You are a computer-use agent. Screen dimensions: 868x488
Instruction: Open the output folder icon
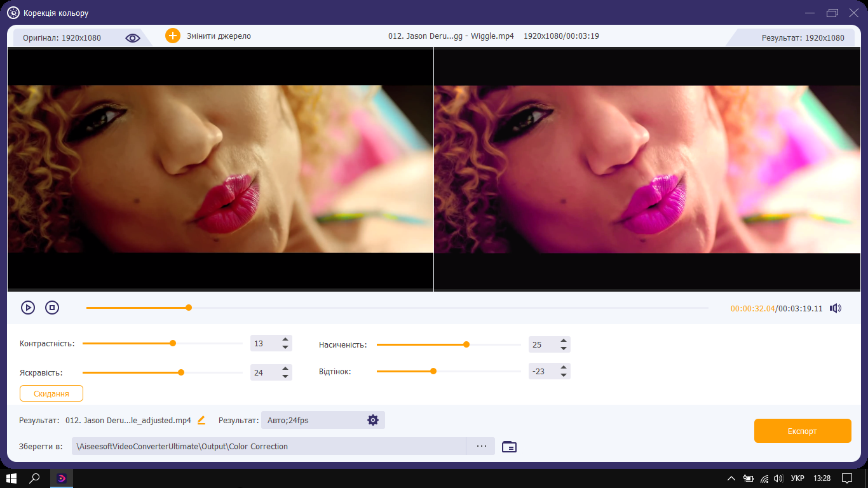pyautogui.click(x=509, y=447)
